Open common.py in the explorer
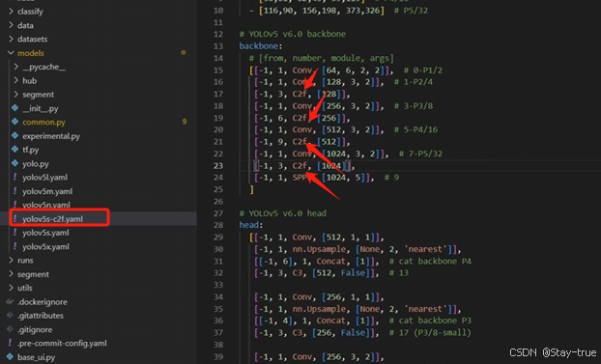 [43, 123]
